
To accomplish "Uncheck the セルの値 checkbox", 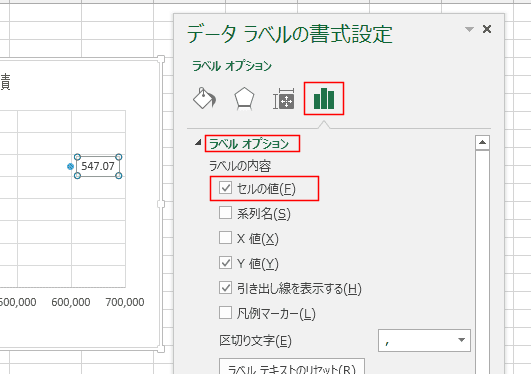I will tap(225, 188).
